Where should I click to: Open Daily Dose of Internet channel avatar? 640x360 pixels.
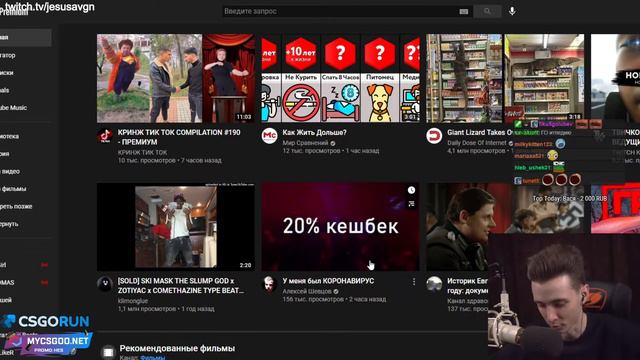pyautogui.click(x=434, y=136)
